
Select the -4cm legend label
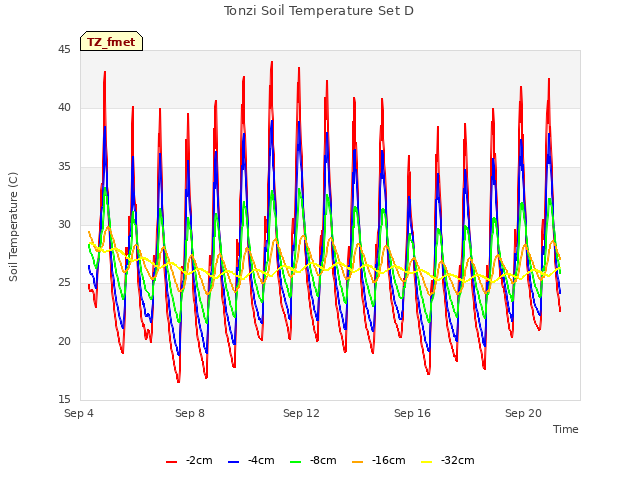pos(261,460)
